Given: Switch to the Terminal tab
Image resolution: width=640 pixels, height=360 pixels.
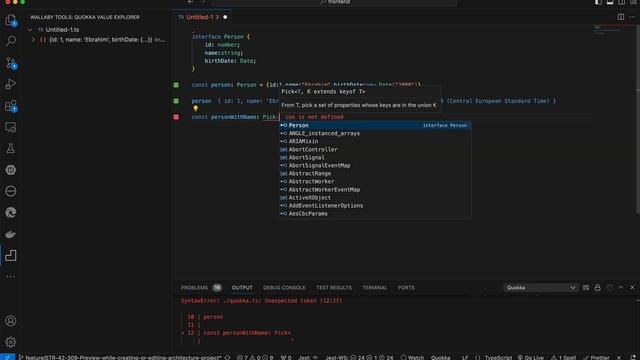Looking at the screenshot, I should 374,287.
